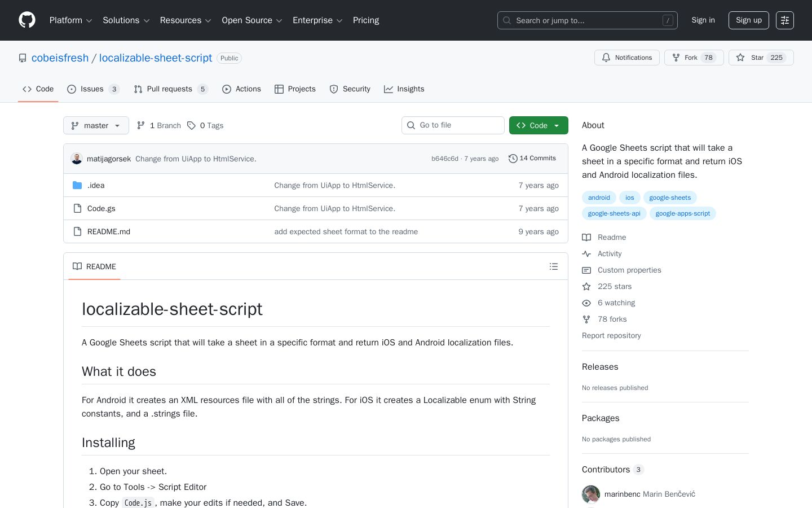Click the tag icon next to 0 Tags
Screen dimensions: 812x508
tap(192, 125)
